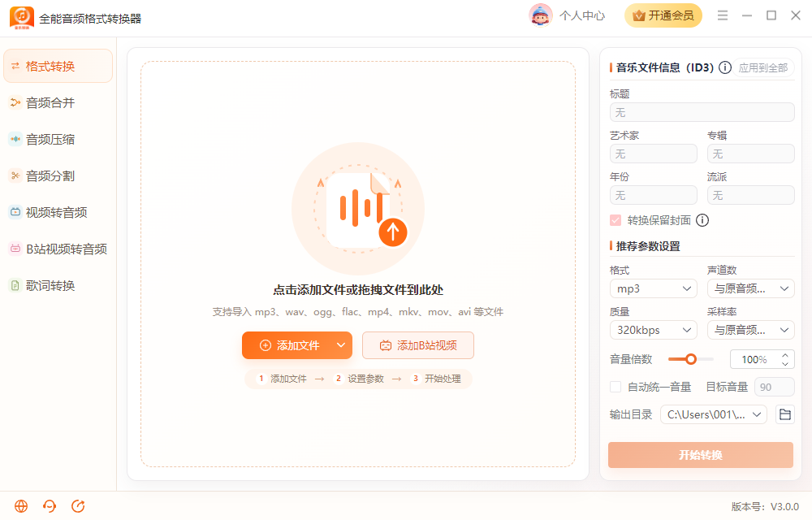
Task: Click the text 点击添加文件或拖拽文件到此处
Action: (x=358, y=290)
